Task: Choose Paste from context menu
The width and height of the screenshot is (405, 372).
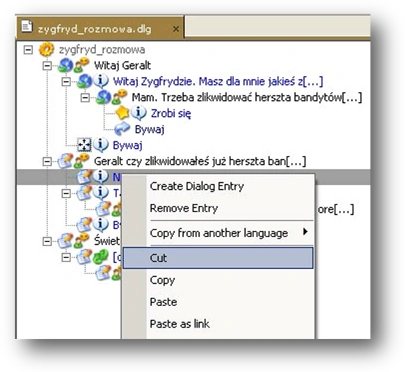Action: (x=218, y=302)
